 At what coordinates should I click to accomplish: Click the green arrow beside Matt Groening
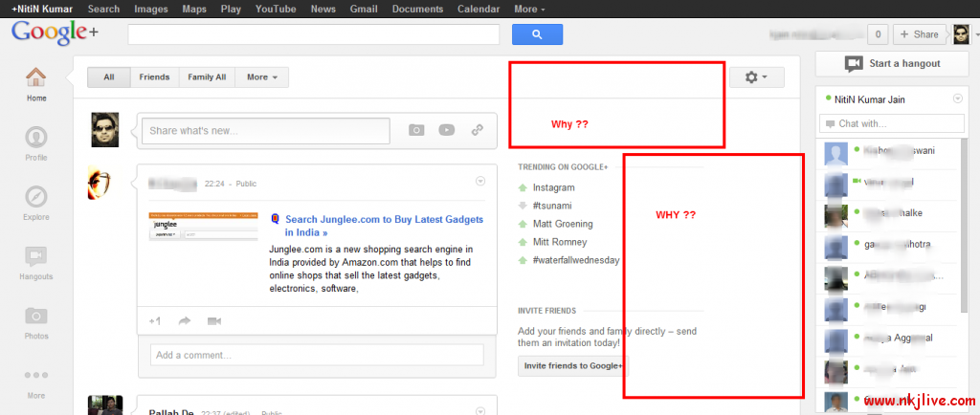[523, 224]
